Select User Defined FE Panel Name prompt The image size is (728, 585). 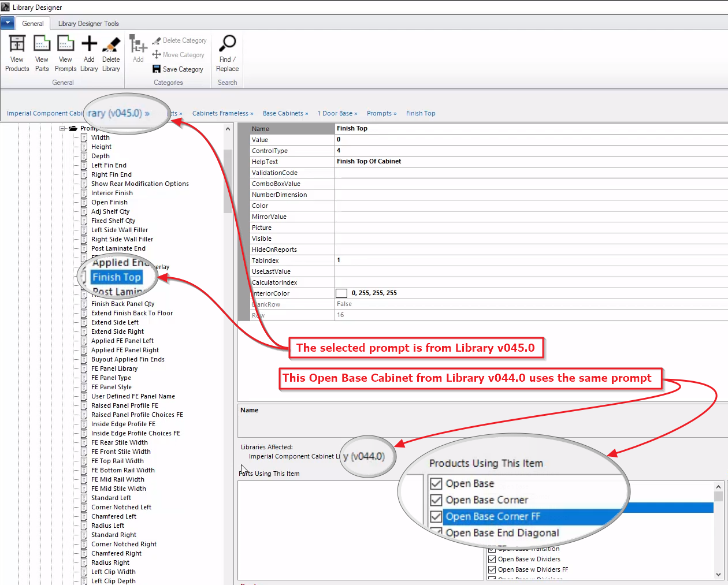[133, 396]
